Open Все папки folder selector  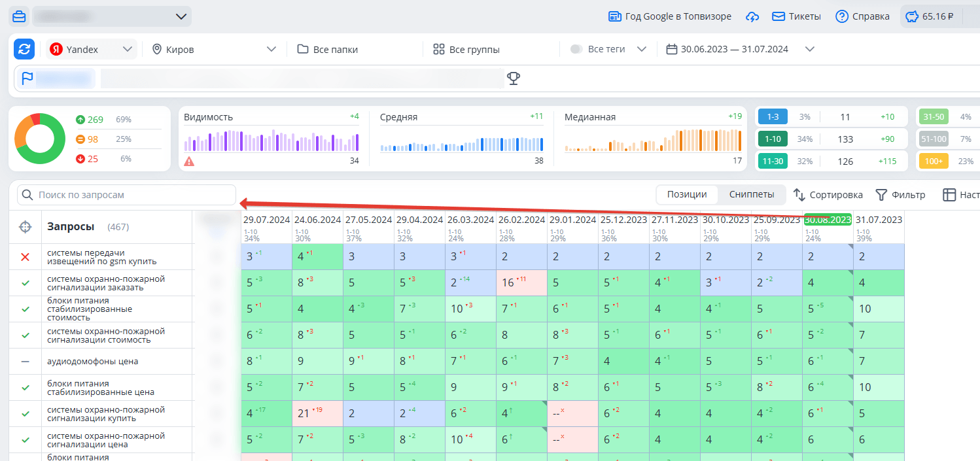pos(327,49)
